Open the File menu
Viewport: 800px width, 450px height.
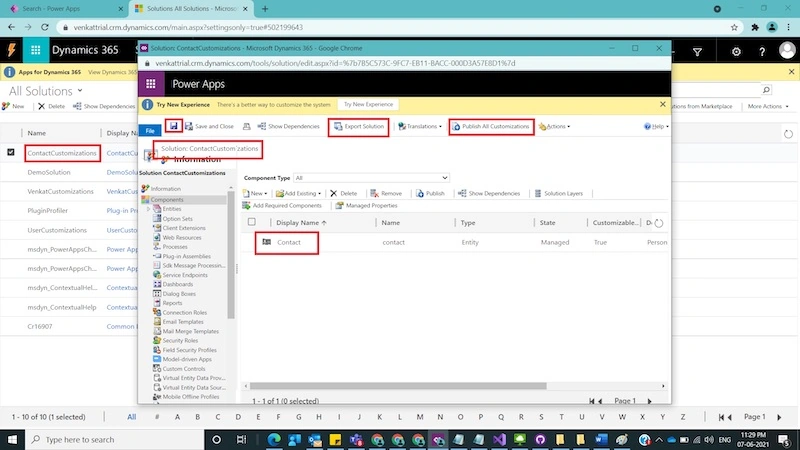150,131
